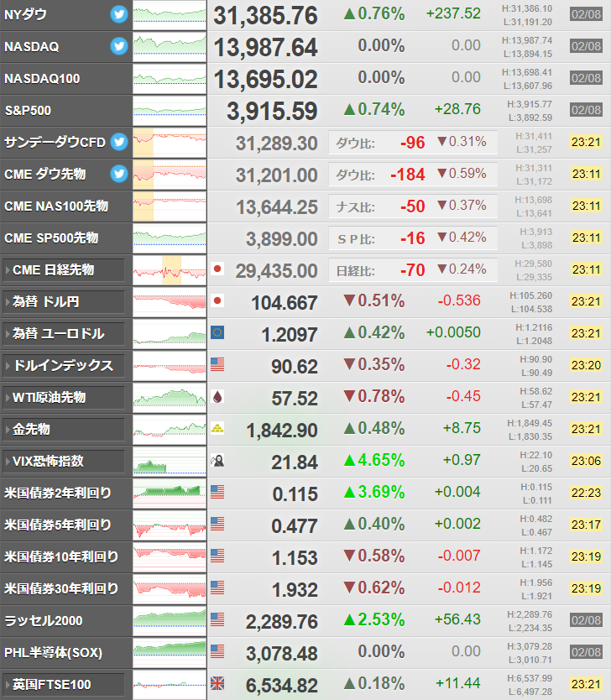
Task: Click the NASDAQ100 index label
Action: pos(42,79)
